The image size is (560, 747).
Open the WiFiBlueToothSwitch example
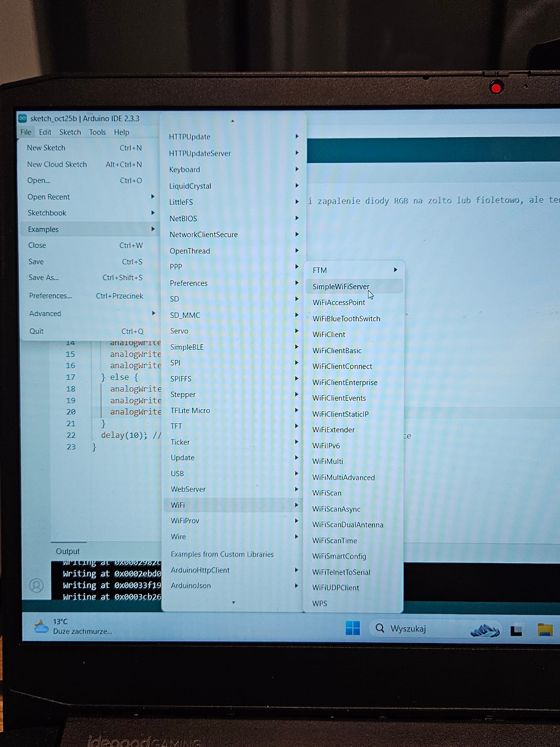click(x=354, y=319)
